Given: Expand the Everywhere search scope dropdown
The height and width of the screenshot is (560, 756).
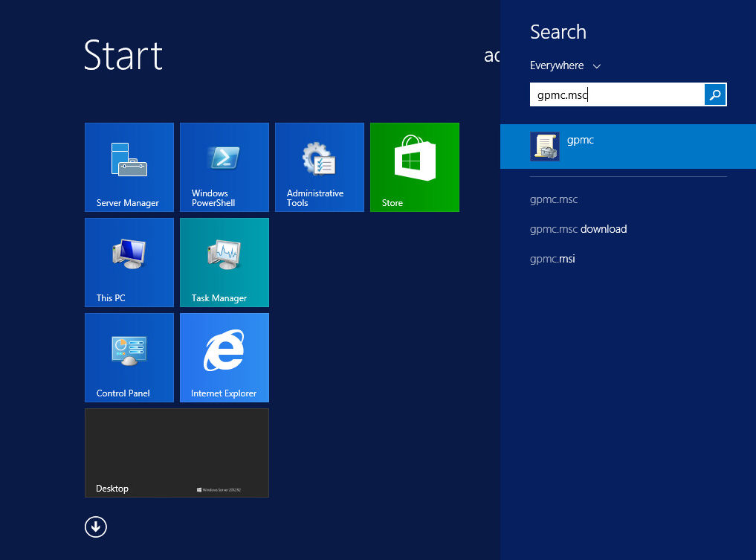Looking at the screenshot, I should (x=565, y=65).
